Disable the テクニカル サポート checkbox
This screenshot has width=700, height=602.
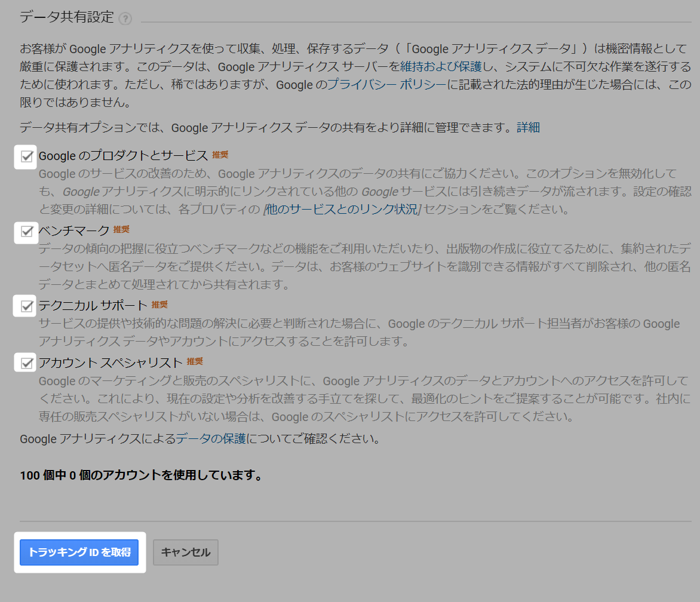click(27, 306)
